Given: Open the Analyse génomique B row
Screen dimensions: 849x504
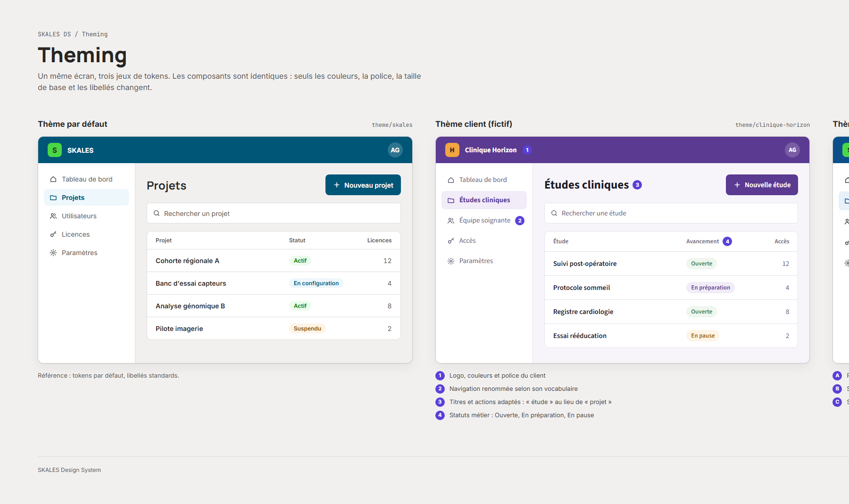Looking at the screenshot, I should coord(274,306).
